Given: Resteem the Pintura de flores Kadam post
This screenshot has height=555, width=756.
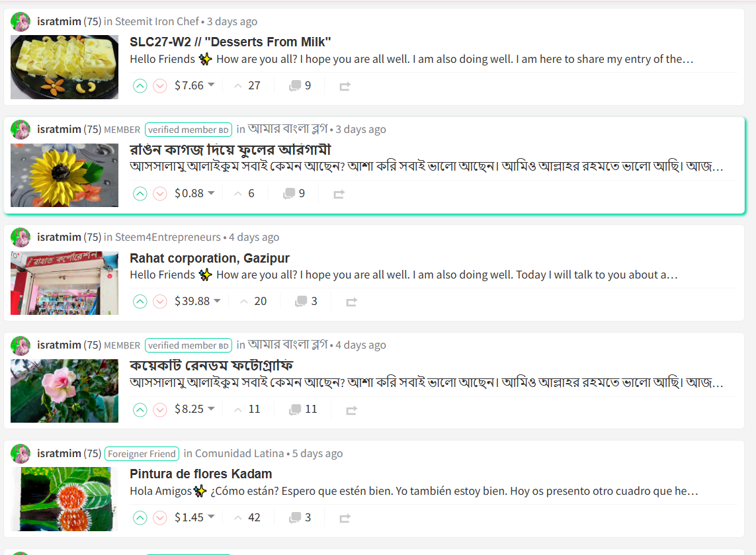Looking at the screenshot, I should 345,518.
